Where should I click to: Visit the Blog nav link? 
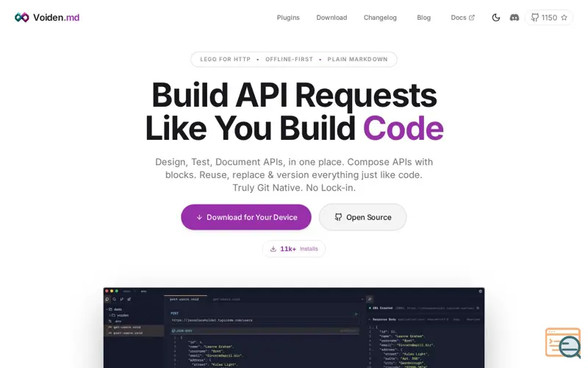tap(424, 18)
